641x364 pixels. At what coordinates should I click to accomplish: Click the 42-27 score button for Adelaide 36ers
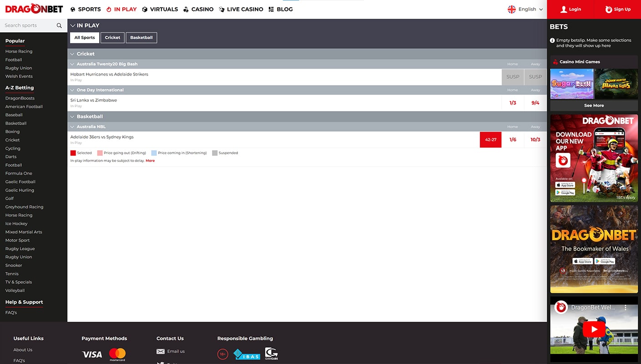click(x=490, y=140)
